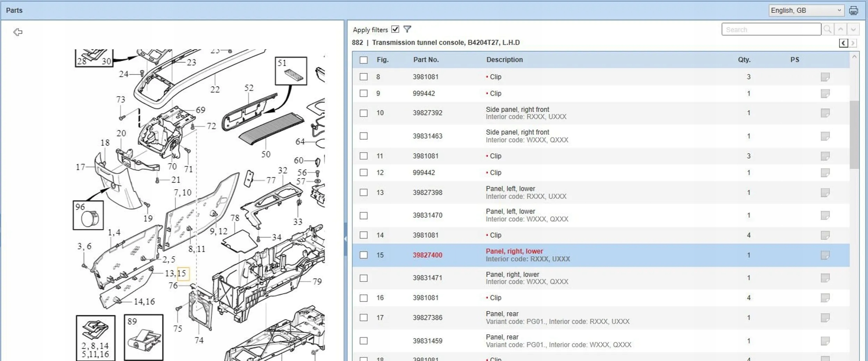The height and width of the screenshot is (361, 868).
Task: Open note icon for Fig. 12 Clip row
Action: (x=825, y=173)
